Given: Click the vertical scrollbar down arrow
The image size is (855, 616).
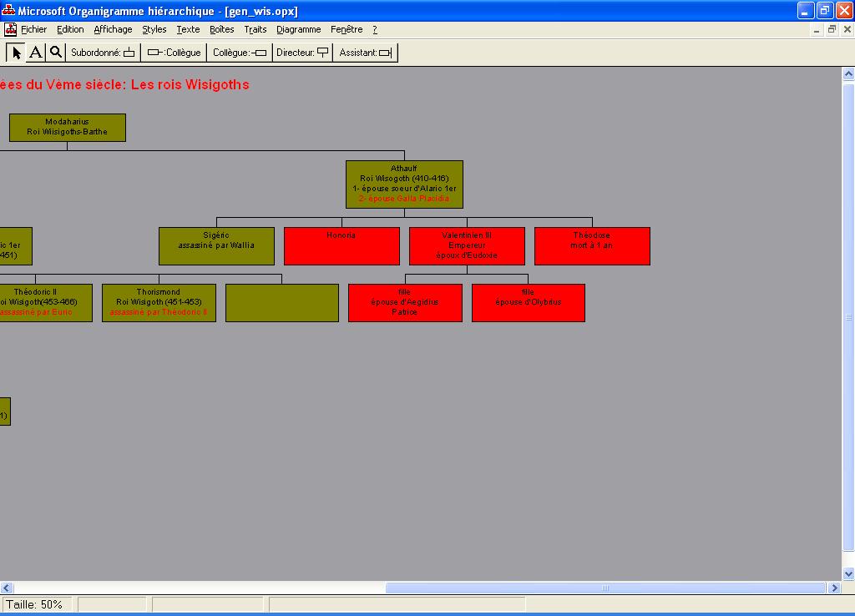Looking at the screenshot, I should point(848,574).
